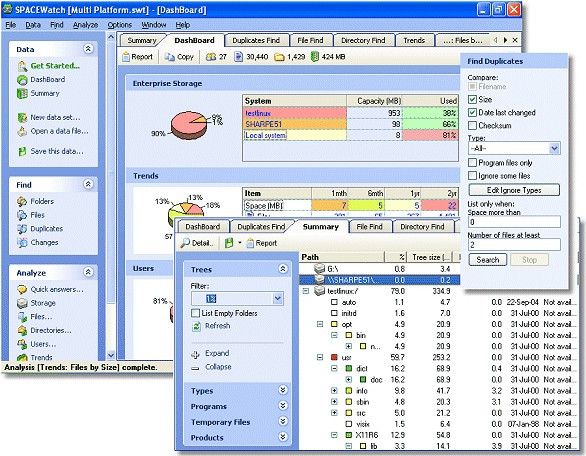586x456 pixels.
Task: Collapse the testlinux:/ tree node
Action: click(306, 291)
